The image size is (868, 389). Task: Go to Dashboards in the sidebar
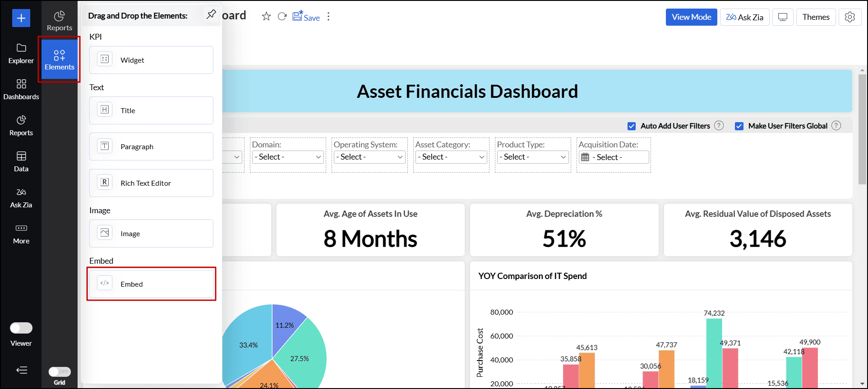(x=21, y=89)
